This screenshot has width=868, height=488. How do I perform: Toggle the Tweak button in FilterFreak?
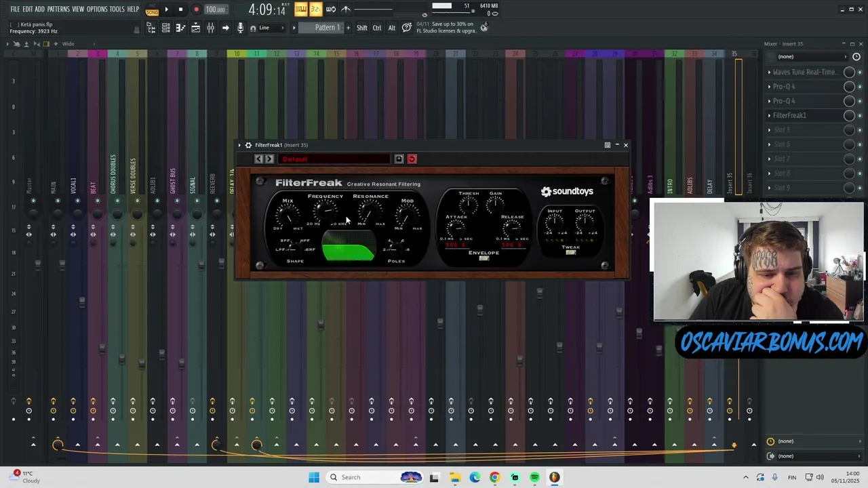(571, 252)
